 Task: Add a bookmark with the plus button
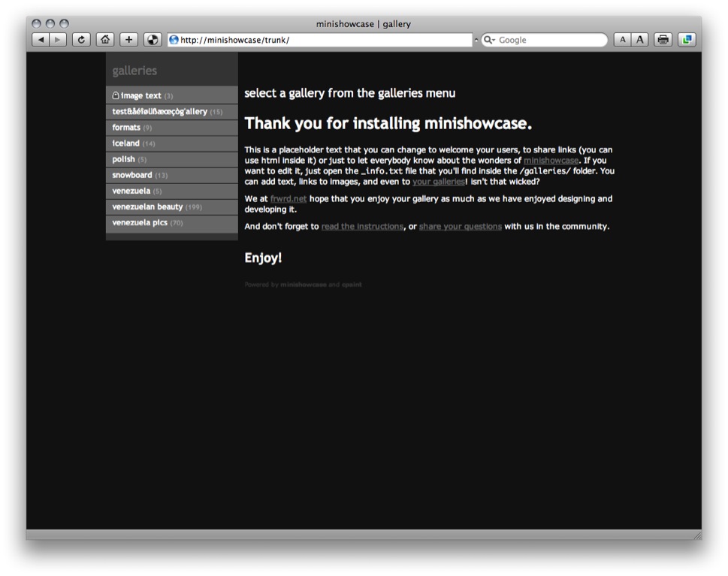[128, 40]
